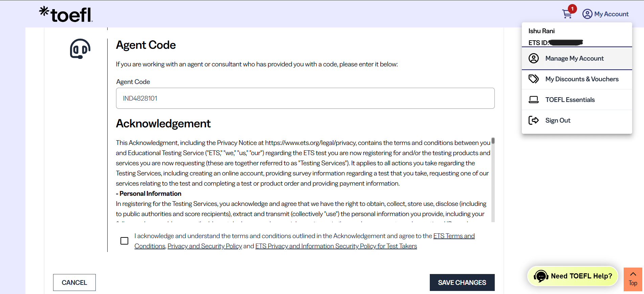The width and height of the screenshot is (644, 294).
Task: Open the Privacy and Security Policy link
Action: [x=204, y=246]
